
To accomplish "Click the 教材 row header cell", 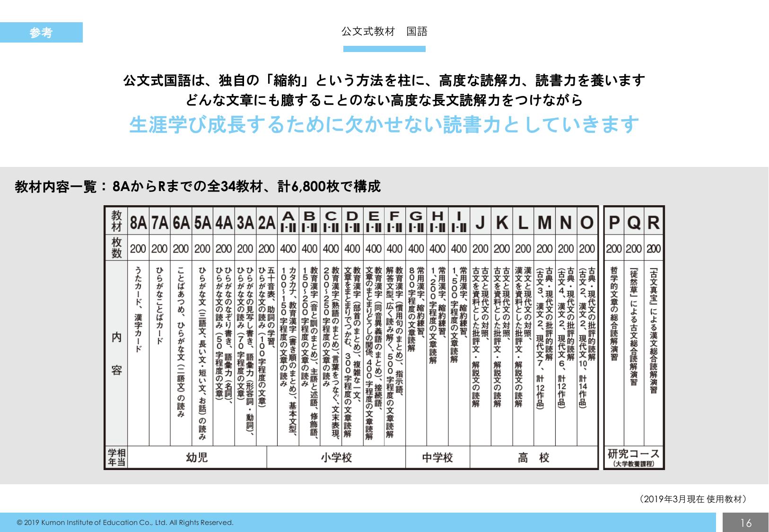I will click(116, 221).
